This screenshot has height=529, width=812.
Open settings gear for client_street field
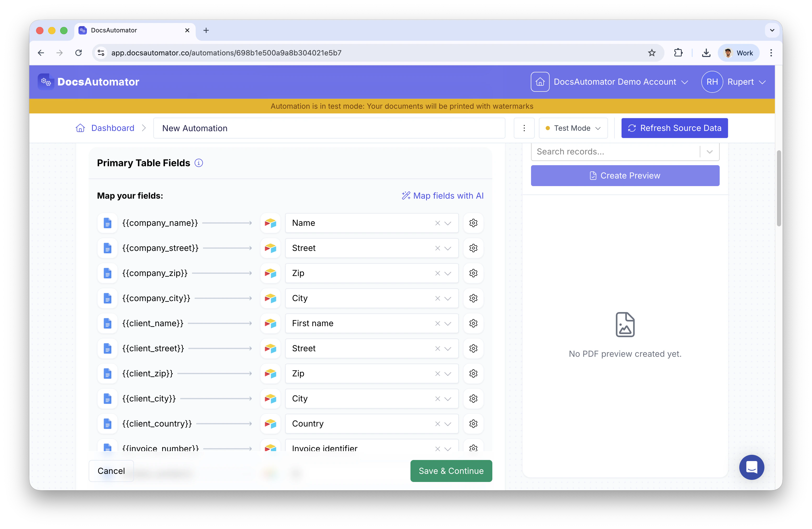point(473,348)
